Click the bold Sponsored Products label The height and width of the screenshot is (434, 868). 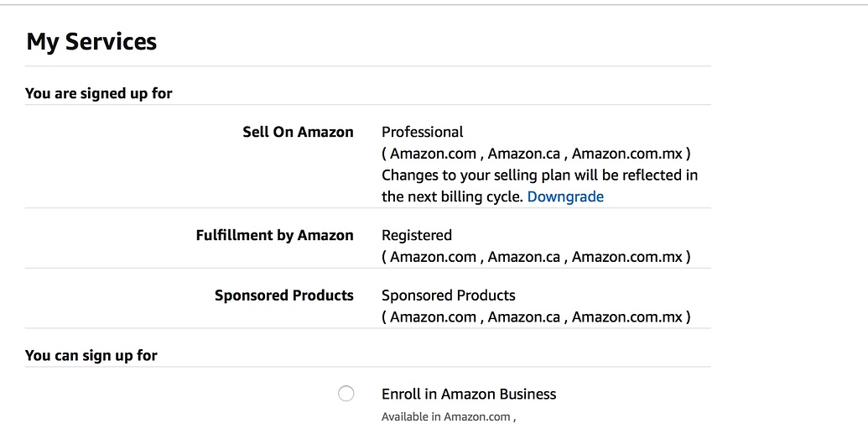tap(283, 295)
